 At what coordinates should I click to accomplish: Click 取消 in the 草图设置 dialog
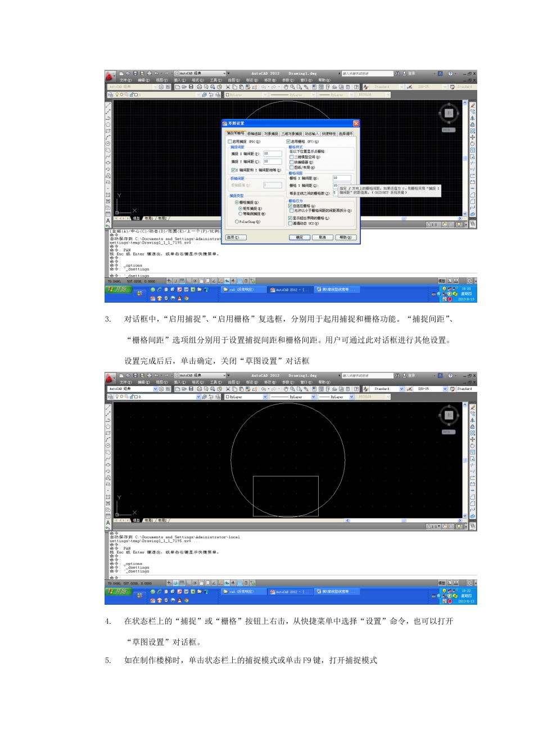tap(322, 237)
